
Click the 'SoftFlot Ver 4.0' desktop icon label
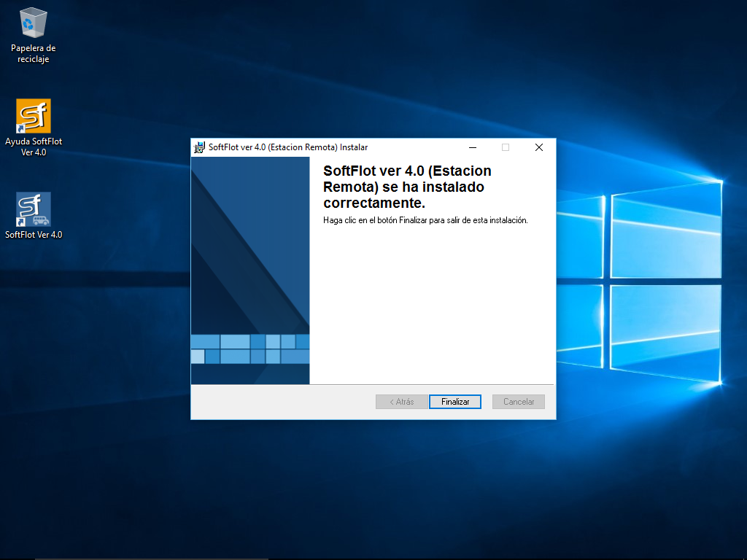(34, 235)
